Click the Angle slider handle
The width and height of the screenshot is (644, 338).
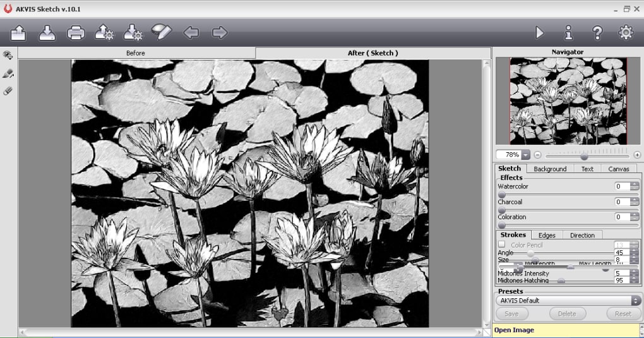tap(530, 254)
